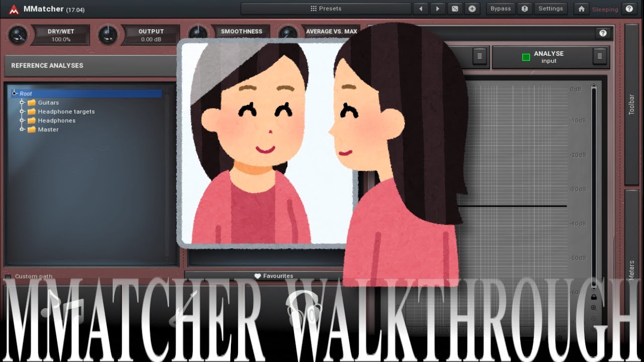Click the MeldaProduction logo icon

pyautogui.click(x=14, y=9)
